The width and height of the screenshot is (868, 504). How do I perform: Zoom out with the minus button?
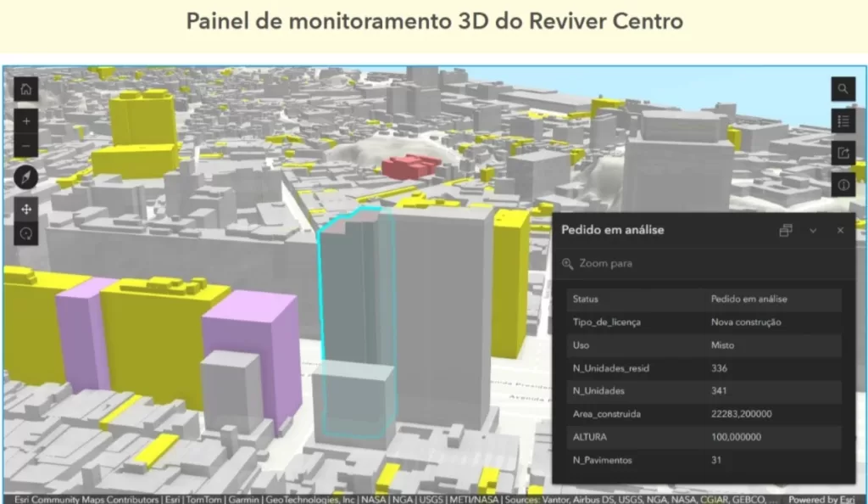pos(26,146)
